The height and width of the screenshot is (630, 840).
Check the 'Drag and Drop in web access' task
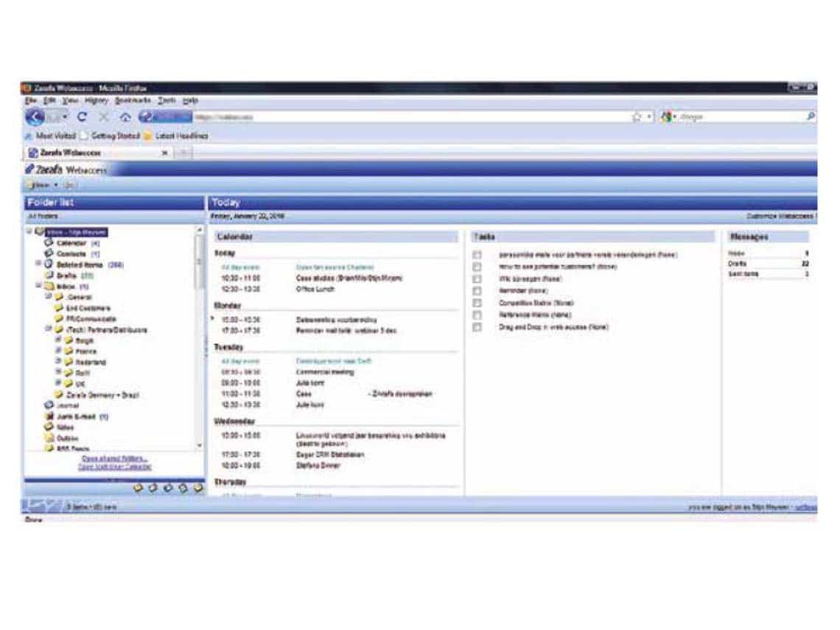pyautogui.click(x=477, y=327)
